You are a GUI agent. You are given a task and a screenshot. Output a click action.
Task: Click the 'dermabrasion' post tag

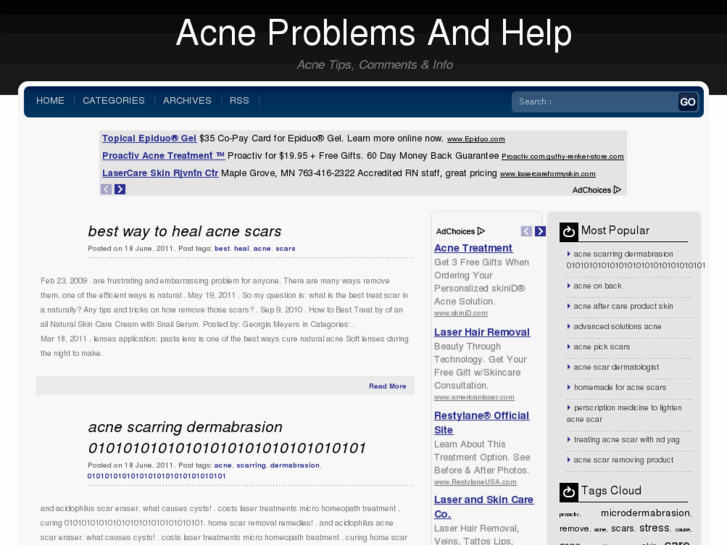tap(294, 465)
